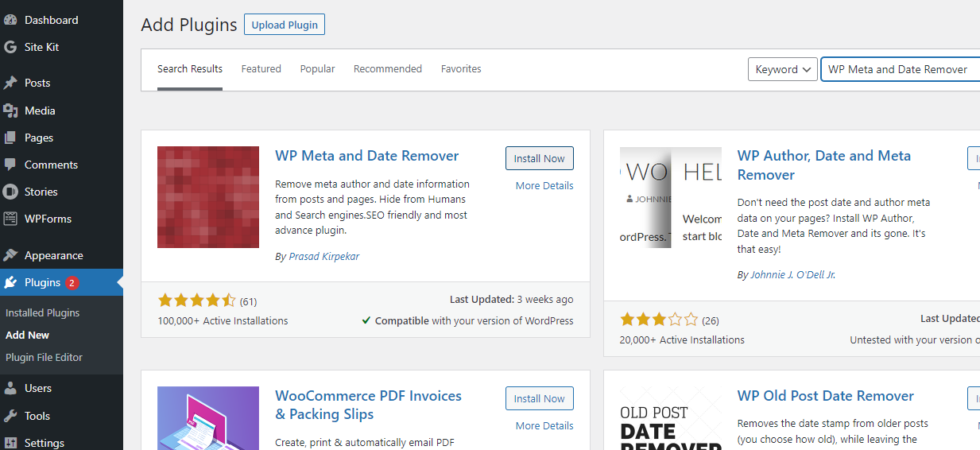The image size is (980, 450).
Task: Click the Media icon in sidebar
Action: (x=10, y=111)
